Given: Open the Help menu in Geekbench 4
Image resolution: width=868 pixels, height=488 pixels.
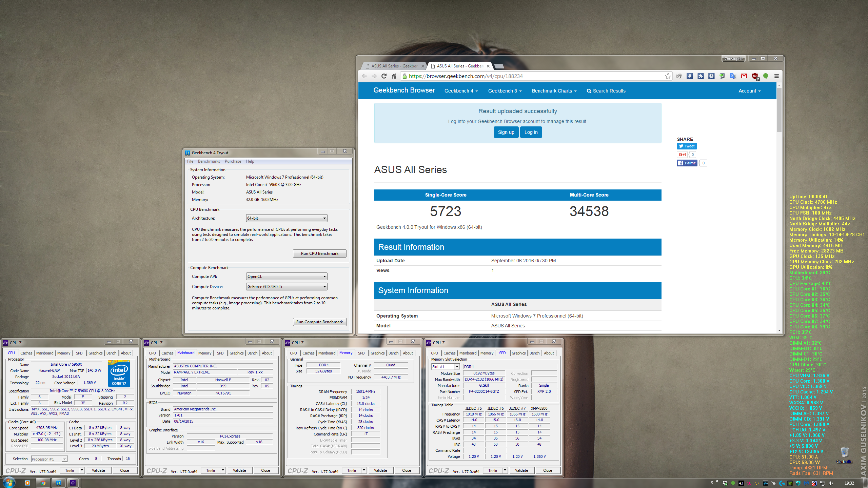Looking at the screenshot, I should 250,161.
